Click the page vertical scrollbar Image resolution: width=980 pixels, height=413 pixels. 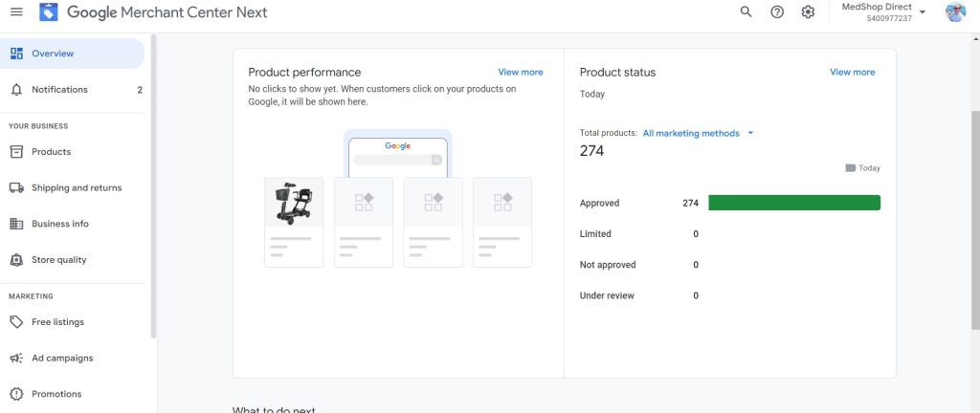click(x=975, y=222)
